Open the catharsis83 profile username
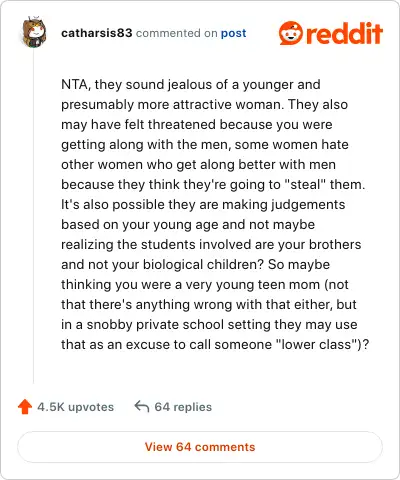Screen dimensions: 400x480 (x=97, y=33)
